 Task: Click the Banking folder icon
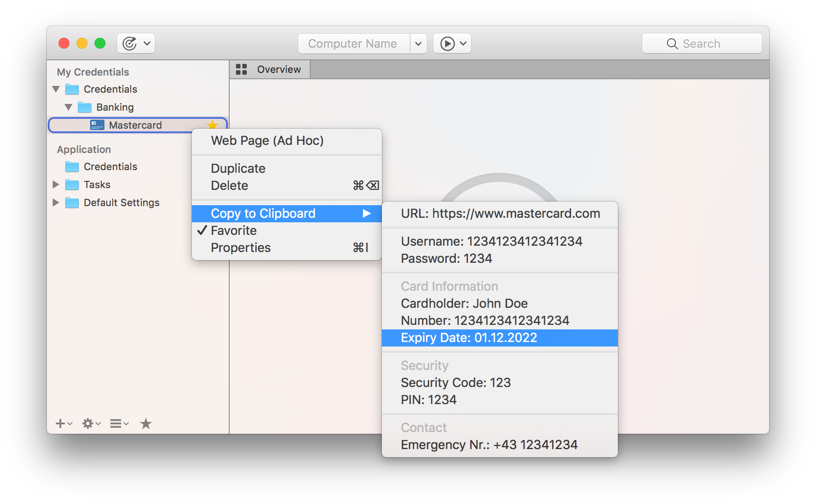pos(85,107)
